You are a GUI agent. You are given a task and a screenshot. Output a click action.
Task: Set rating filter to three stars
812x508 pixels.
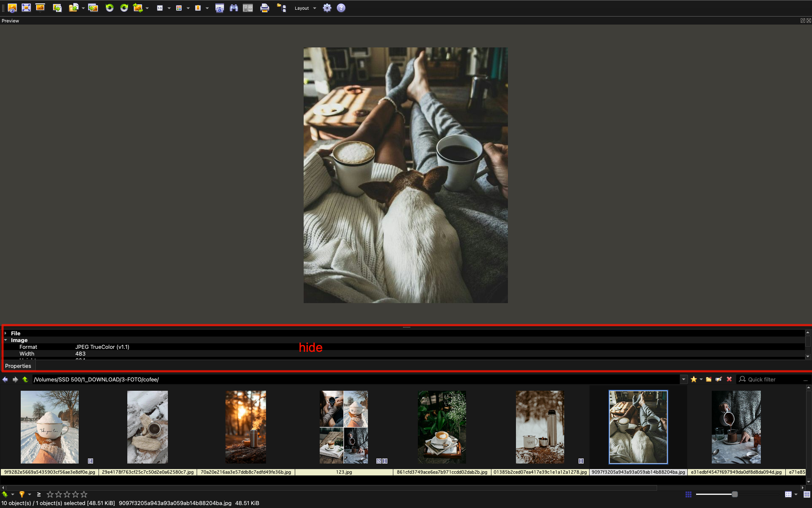coord(67,494)
